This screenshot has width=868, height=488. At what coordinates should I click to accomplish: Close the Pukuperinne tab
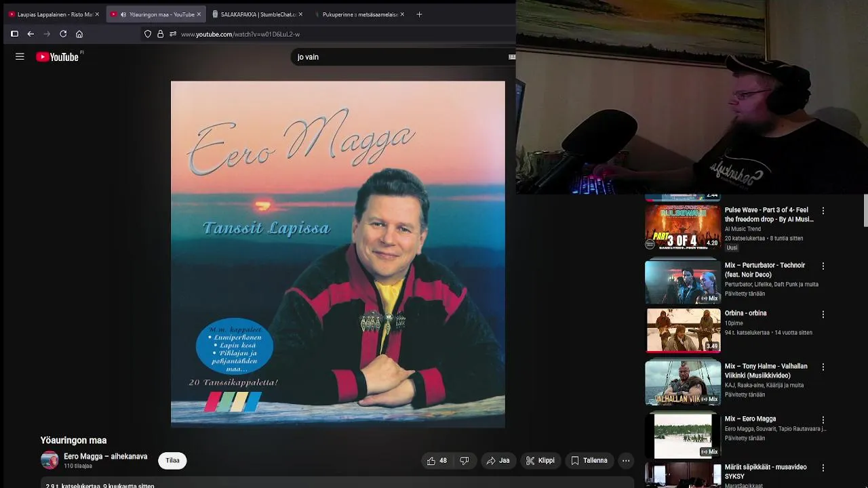coord(402,14)
